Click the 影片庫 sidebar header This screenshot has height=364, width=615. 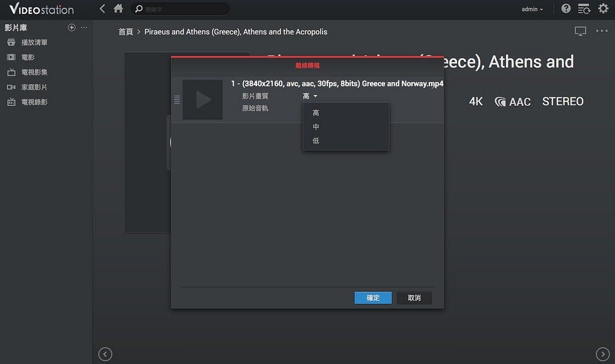click(16, 28)
